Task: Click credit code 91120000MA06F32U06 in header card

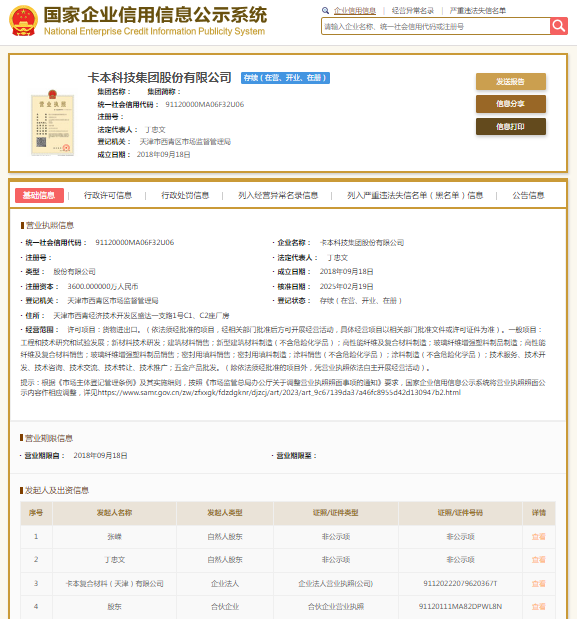Action: click(204, 105)
